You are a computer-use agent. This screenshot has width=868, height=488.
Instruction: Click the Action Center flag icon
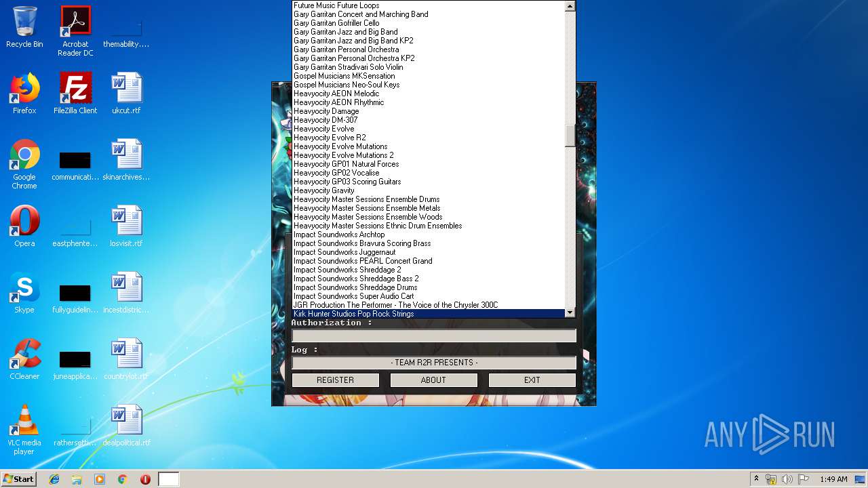[x=804, y=479]
